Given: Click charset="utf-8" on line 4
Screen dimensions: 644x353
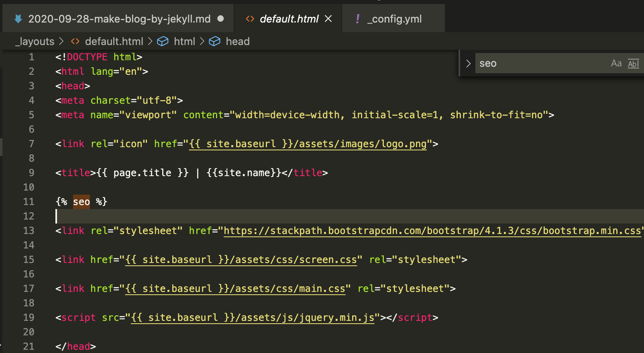Looking at the screenshot, I should [134, 101].
